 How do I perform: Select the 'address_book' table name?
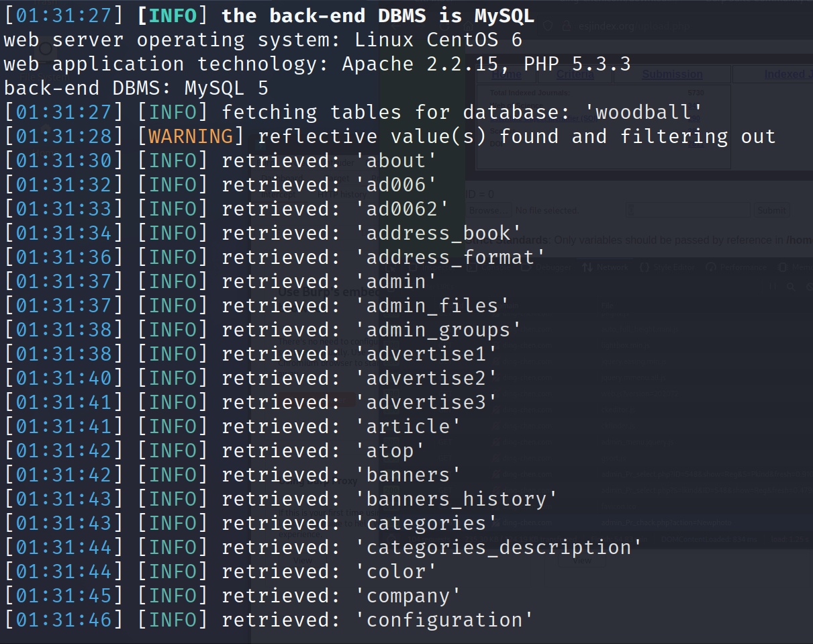pyautogui.click(x=438, y=233)
